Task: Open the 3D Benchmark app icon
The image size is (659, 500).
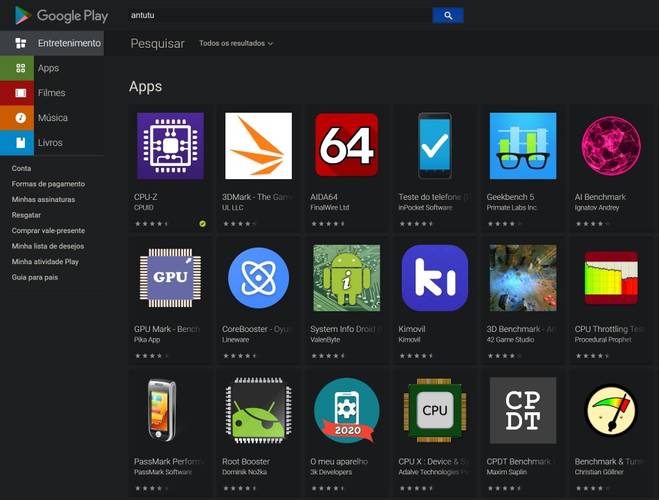Action: tap(523, 278)
